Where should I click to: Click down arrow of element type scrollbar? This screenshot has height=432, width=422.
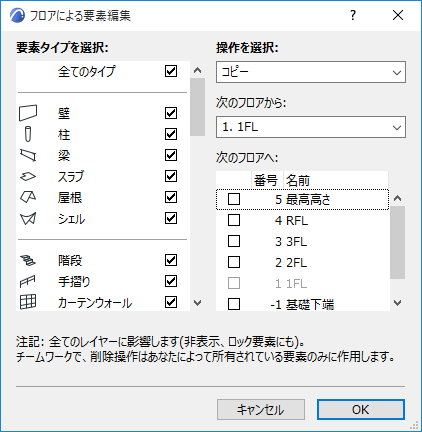[x=198, y=303]
